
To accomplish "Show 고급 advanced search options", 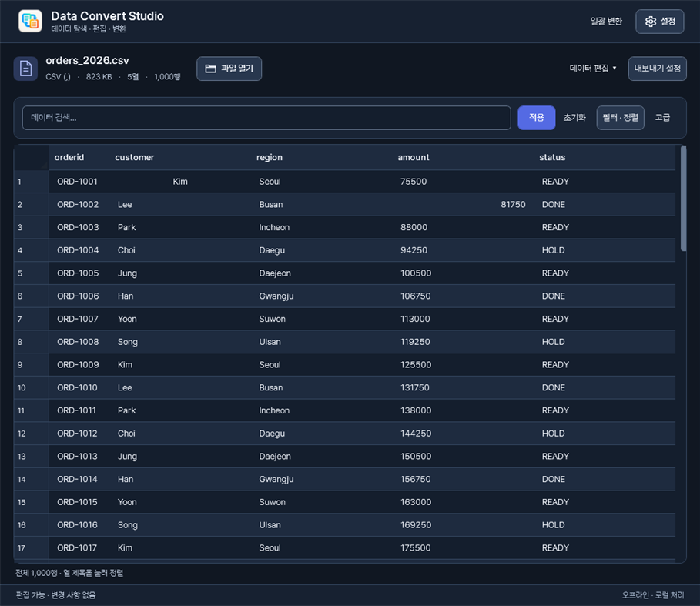I will [662, 118].
